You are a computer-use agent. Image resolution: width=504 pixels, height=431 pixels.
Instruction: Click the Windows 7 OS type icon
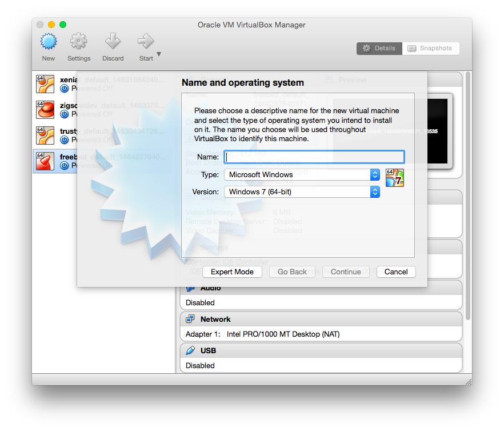point(394,178)
